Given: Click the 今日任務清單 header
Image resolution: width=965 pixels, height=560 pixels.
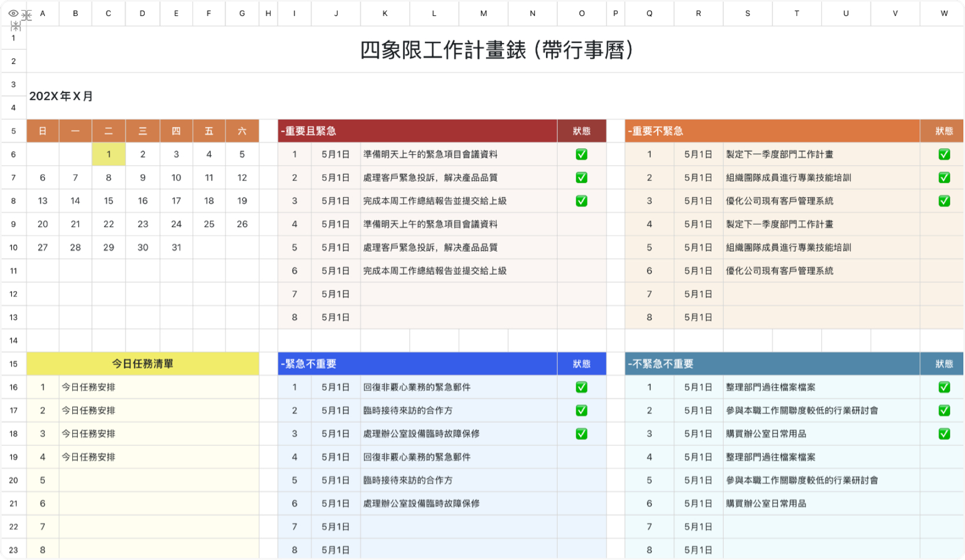Looking at the screenshot, I should click(142, 364).
